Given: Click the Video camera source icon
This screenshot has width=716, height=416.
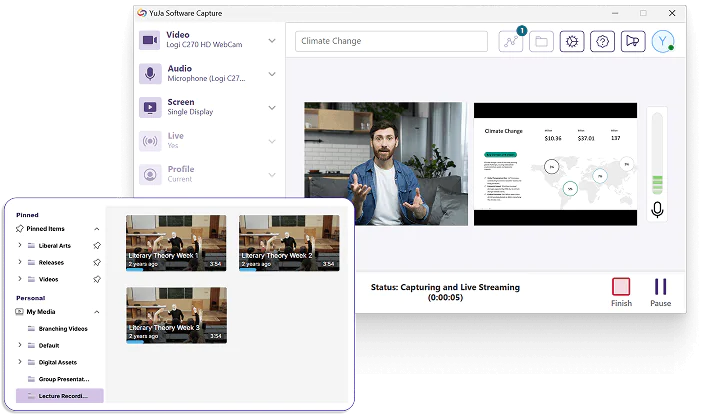Looking at the screenshot, I should (x=150, y=40).
